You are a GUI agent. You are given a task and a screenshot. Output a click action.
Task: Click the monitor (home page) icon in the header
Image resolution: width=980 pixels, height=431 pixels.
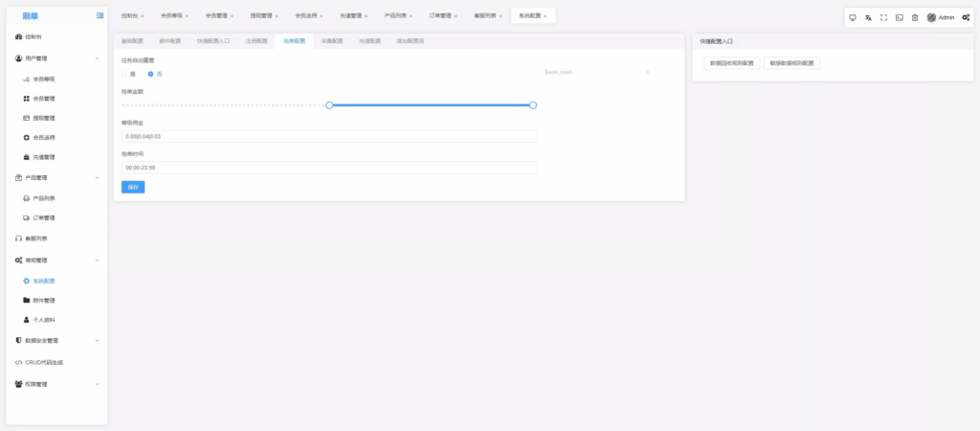853,17
